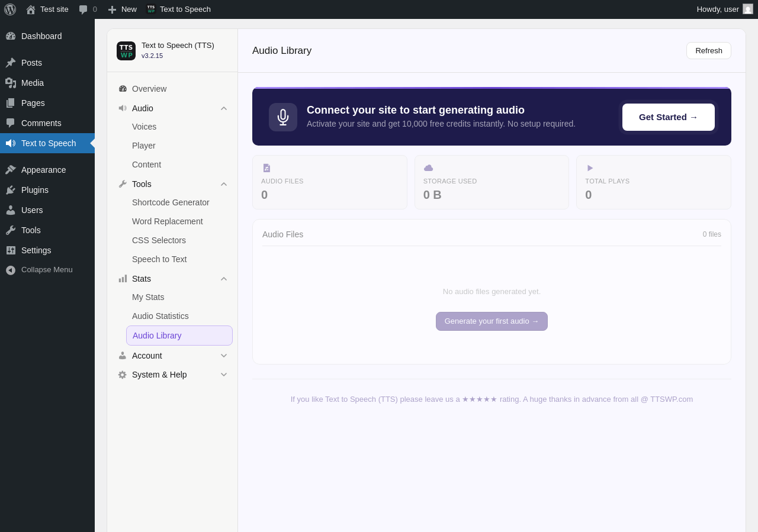Click the total plays triangle icon

tap(590, 168)
